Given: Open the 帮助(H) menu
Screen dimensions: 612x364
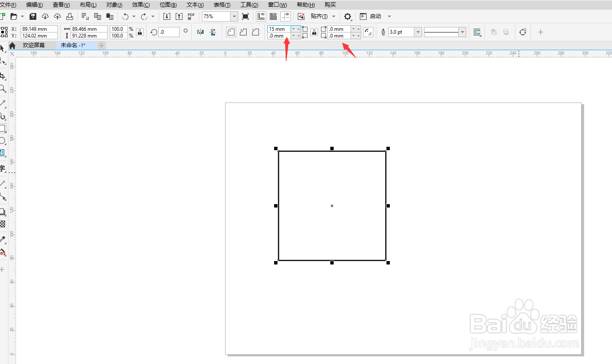Looking at the screenshot, I should coord(306,5).
